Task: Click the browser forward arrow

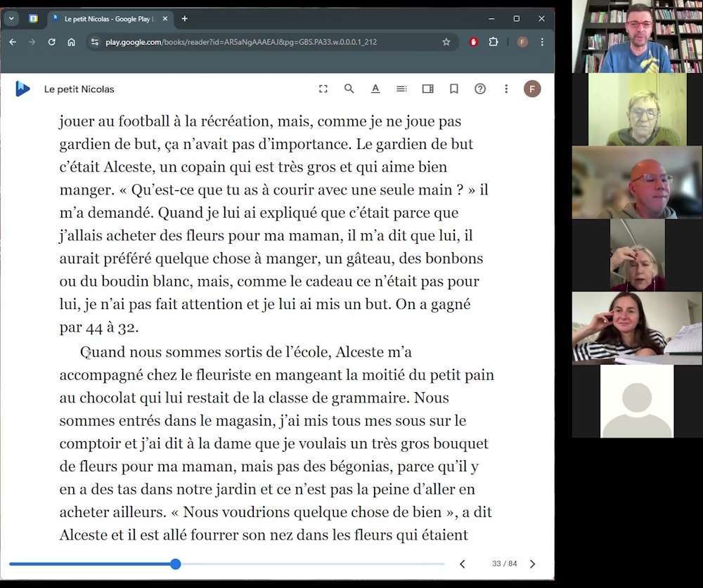Action: click(32, 42)
